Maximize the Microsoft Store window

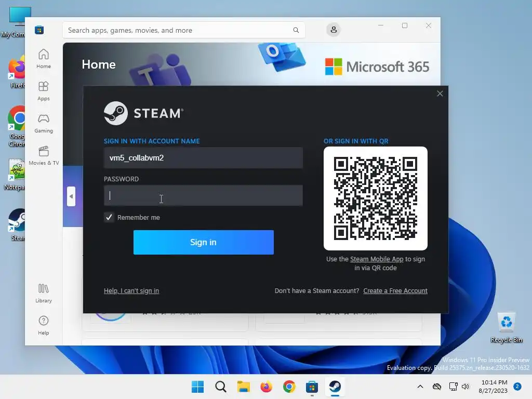pos(404,25)
